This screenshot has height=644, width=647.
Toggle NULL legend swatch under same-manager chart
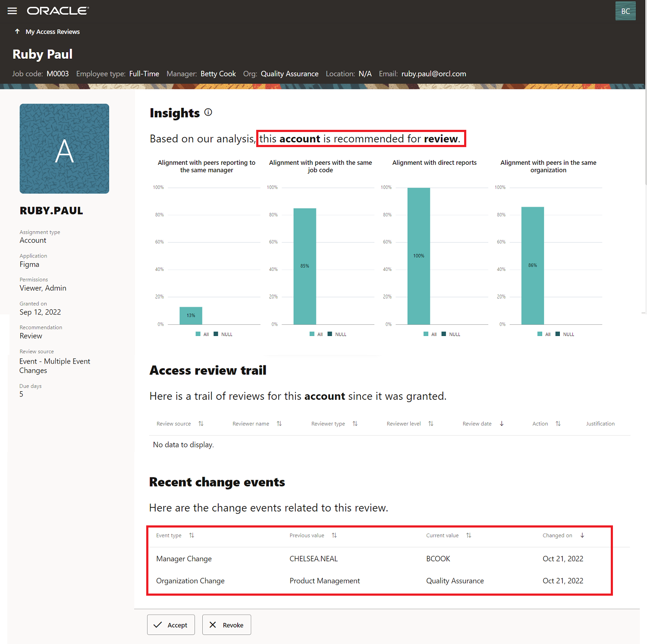point(216,334)
